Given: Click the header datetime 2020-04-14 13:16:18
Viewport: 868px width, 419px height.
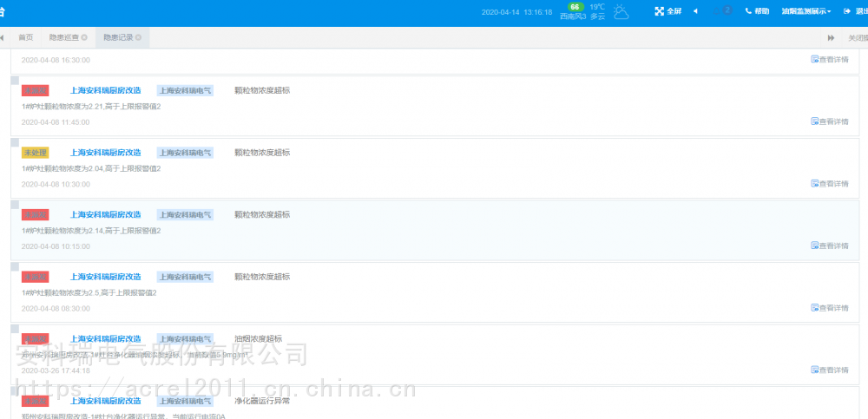Looking at the screenshot, I should point(516,12).
